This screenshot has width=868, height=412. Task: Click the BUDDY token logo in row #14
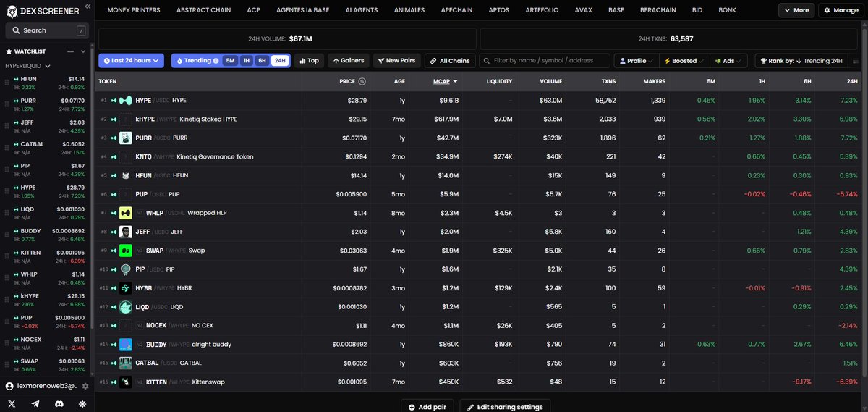pos(126,345)
